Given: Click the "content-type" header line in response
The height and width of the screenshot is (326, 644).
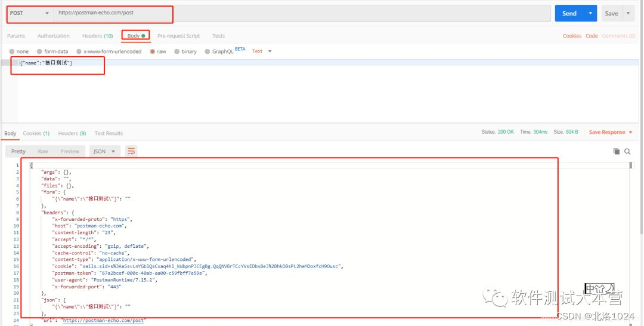Looking at the screenshot, I should click(x=124, y=259).
